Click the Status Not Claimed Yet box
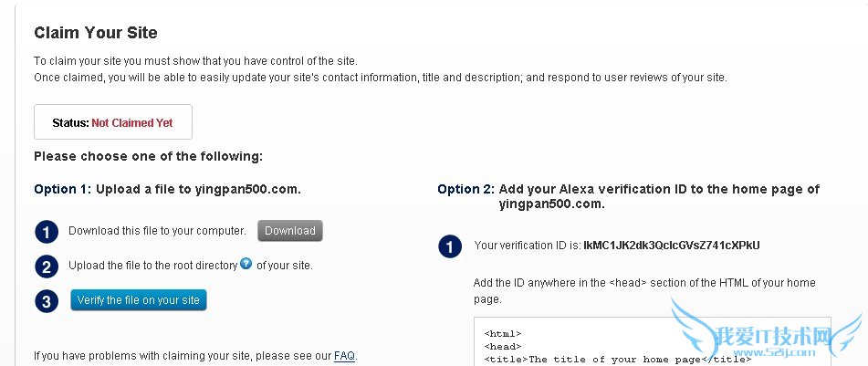This screenshot has width=868, height=366. [x=113, y=122]
